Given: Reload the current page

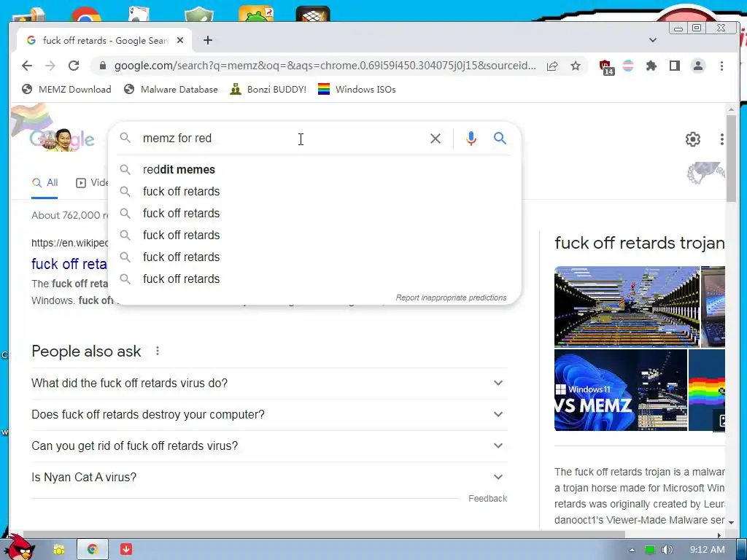Looking at the screenshot, I should point(74,66).
